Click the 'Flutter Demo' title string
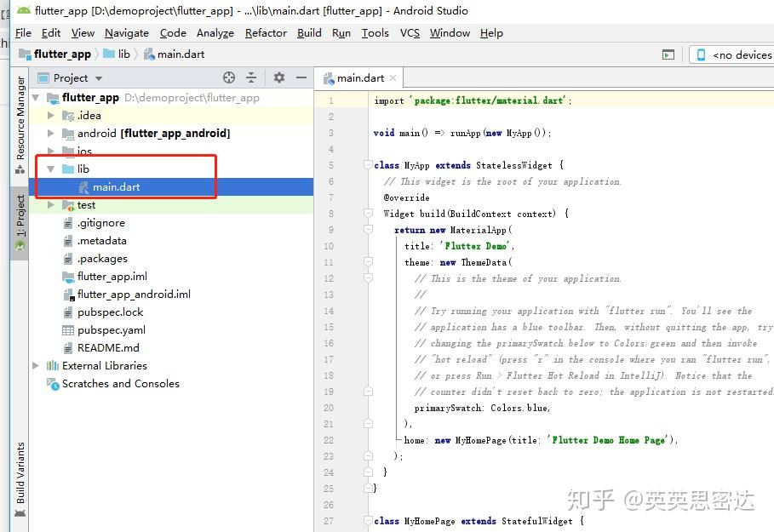Image resolution: width=774 pixels, height=532 pixels. (476, 246)
